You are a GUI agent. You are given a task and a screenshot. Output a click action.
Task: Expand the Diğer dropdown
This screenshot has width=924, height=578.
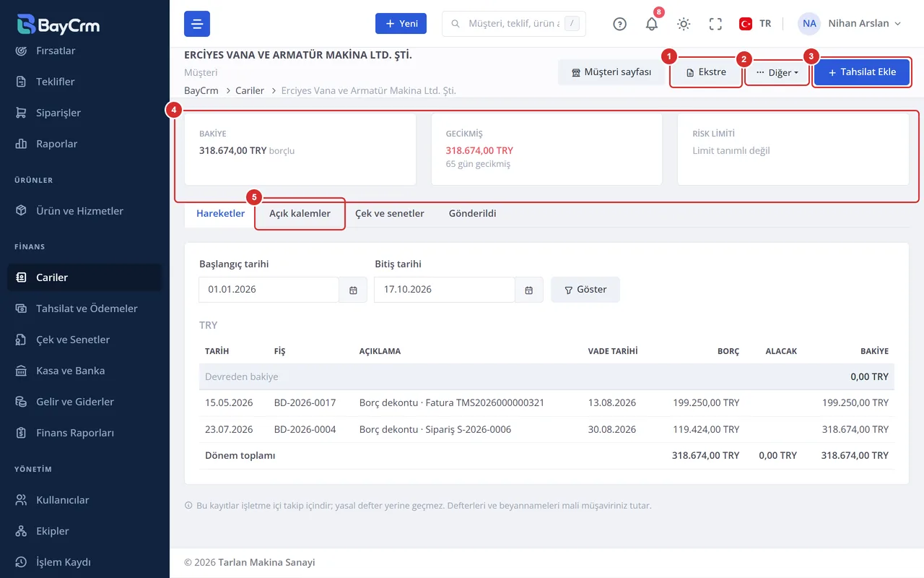(x=777, y=72)
